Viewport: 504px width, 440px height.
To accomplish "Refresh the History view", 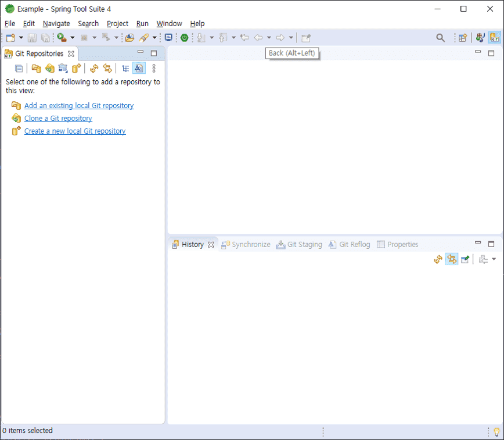I will point(438,259).
